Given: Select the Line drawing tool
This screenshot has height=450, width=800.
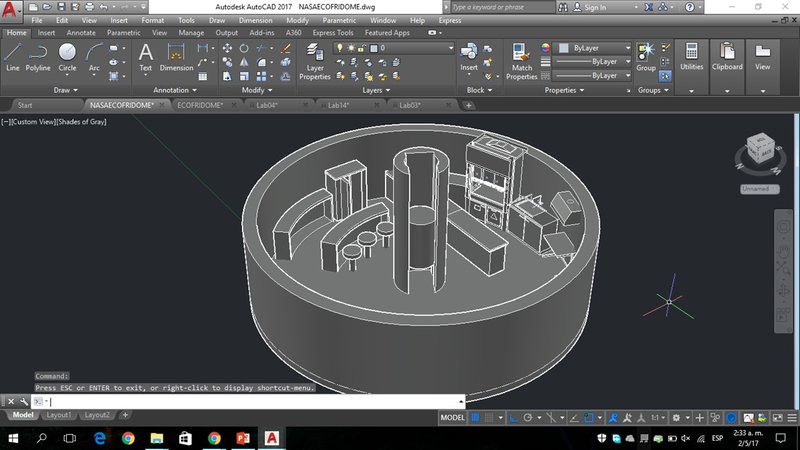Looking at the screenshot, I should click(12, 56).
